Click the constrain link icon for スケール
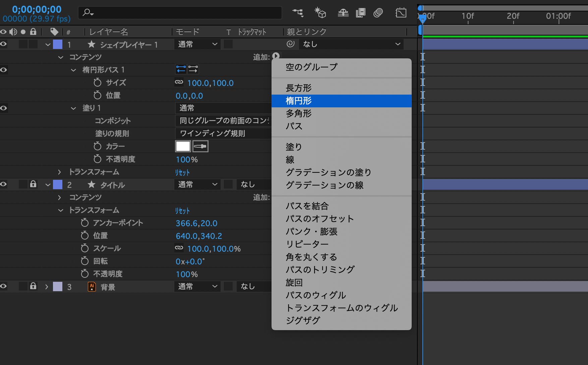Screen dimensions: 588x365 point(179,248)
